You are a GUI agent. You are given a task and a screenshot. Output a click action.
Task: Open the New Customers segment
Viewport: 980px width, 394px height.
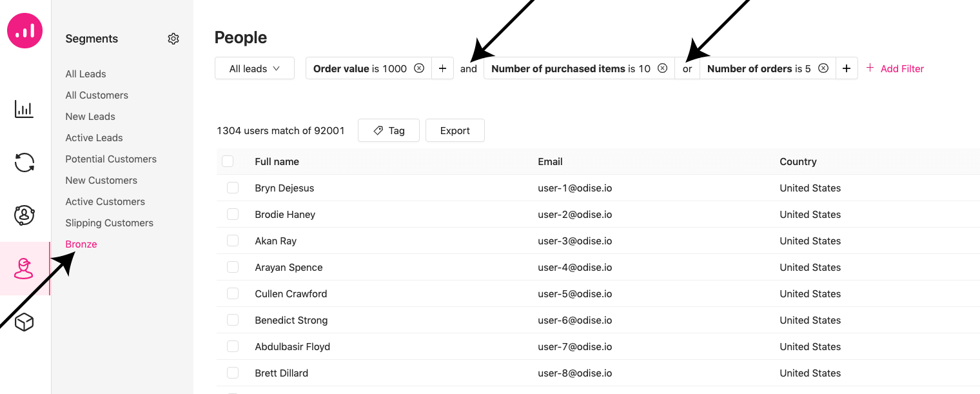pos(101,180)
